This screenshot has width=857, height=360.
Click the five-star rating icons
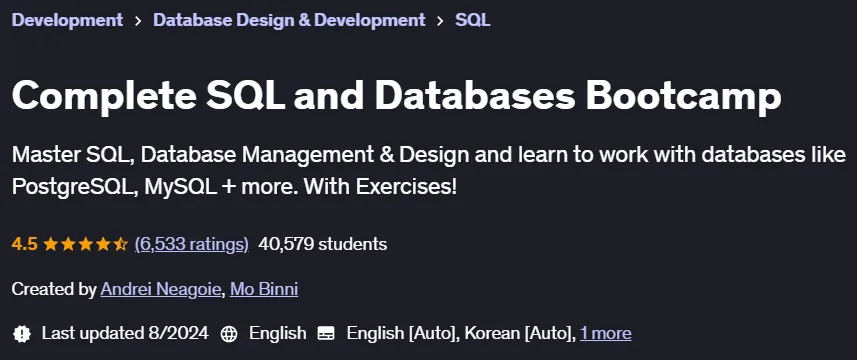[x=85, y=244]
